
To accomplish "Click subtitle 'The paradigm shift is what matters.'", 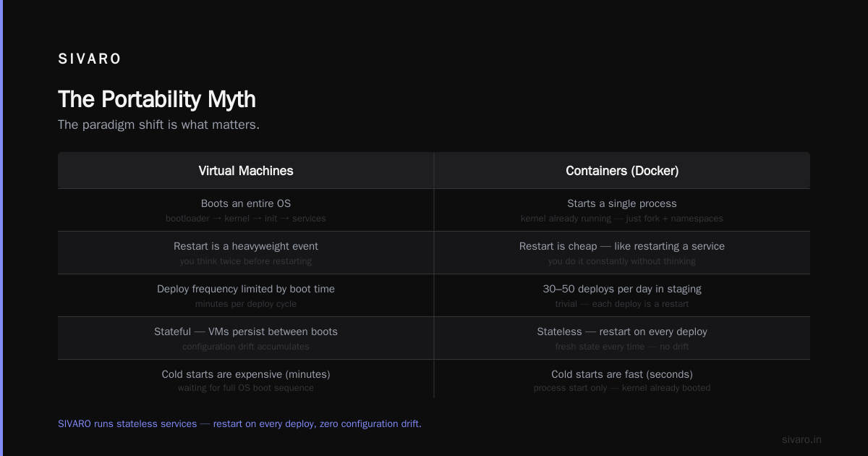I will (x=158, y=124).
